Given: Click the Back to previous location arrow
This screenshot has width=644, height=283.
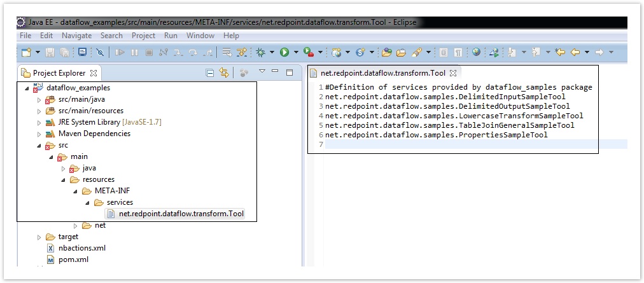Looking at the screenshot, I should [x=575, y=52].
